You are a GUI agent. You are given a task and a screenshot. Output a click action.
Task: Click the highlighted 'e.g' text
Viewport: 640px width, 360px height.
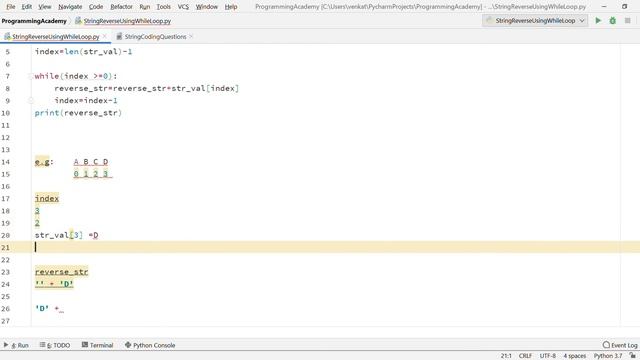(42, 162)
